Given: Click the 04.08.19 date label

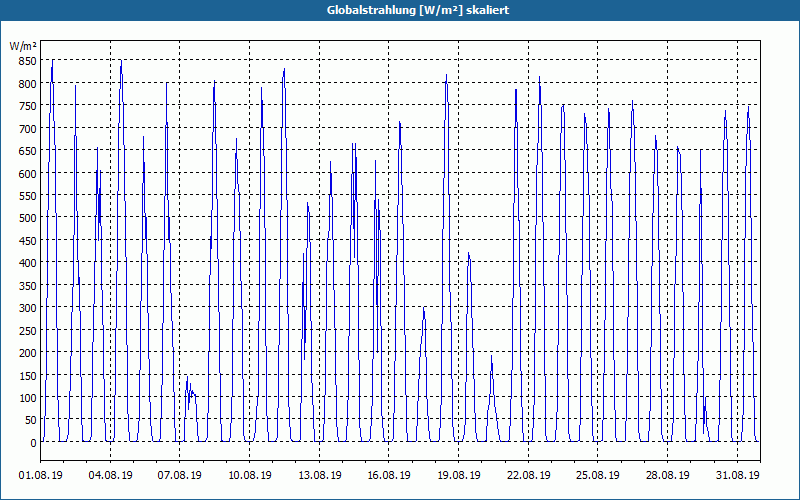Looking at the screenshot, I should pos(110,475).
